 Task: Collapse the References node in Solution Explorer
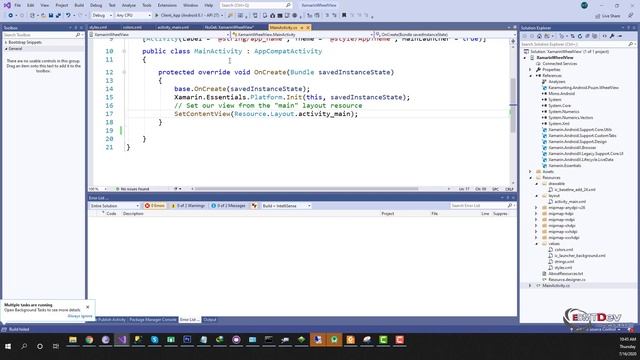530,76
